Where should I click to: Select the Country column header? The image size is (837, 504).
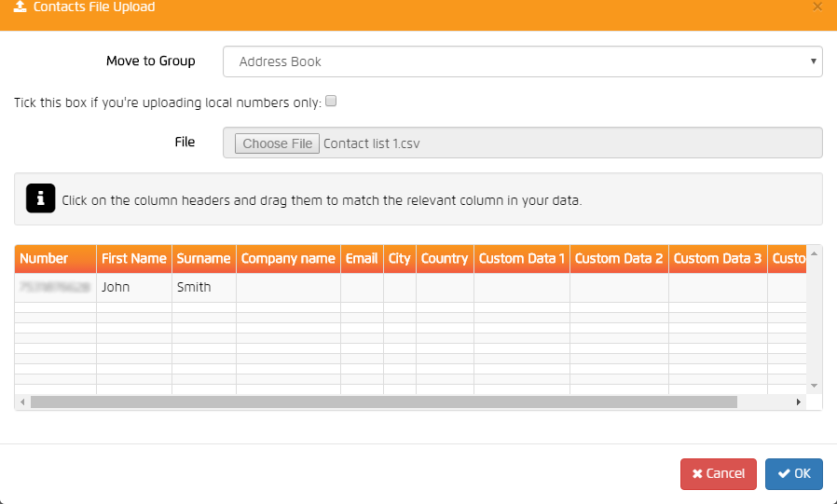[x=444, y=259]
